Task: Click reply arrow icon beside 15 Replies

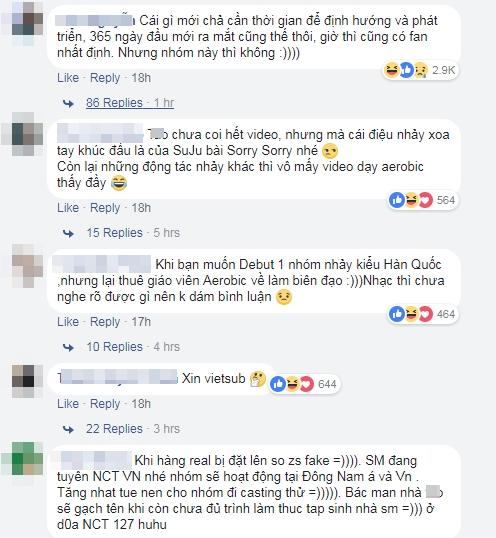Action: [x=68, y=233]
